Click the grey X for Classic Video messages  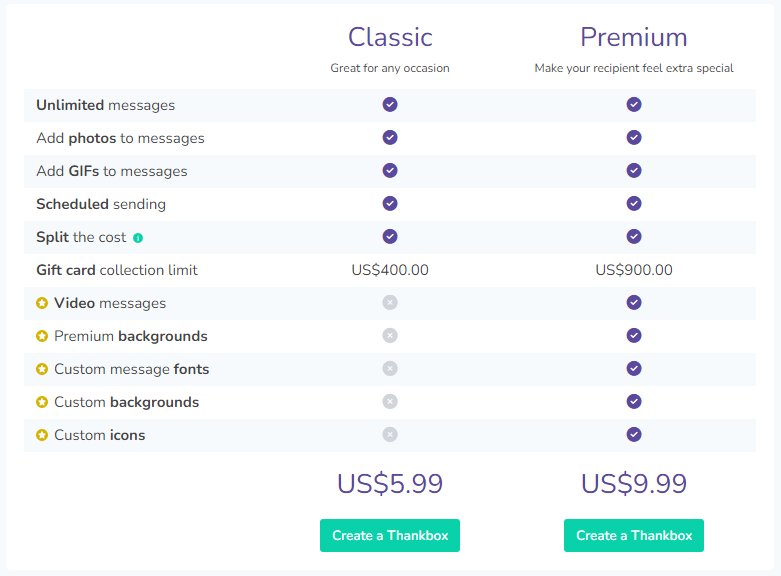[390, 302]
